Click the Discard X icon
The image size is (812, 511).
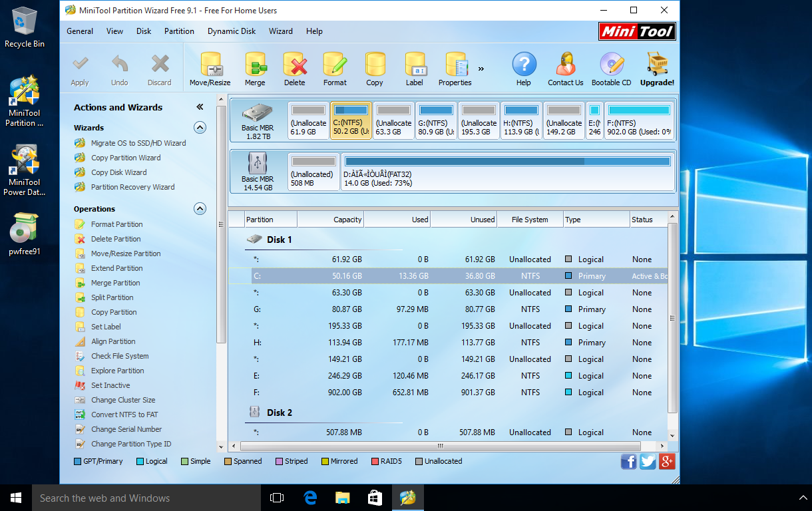click(160, 65)
